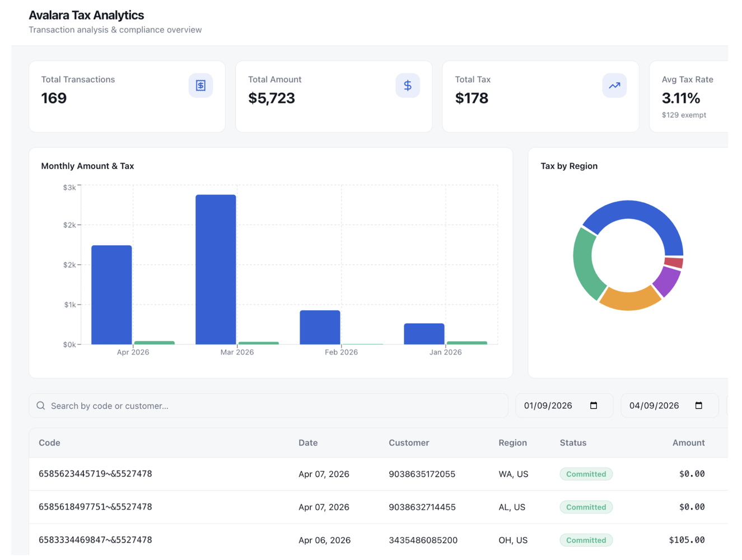Sort the table by the Amount column
This screenshot has width=742, height=560.
688,442
